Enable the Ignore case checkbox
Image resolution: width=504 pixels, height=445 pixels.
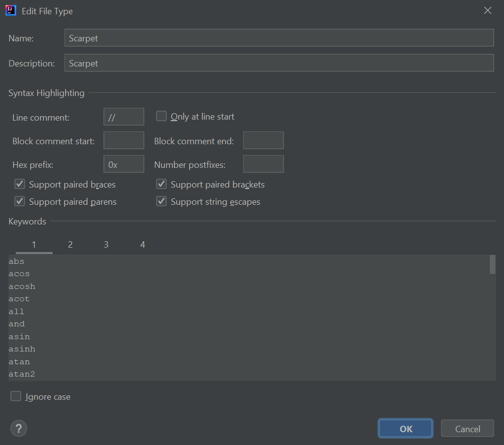[x=16, y=396]
